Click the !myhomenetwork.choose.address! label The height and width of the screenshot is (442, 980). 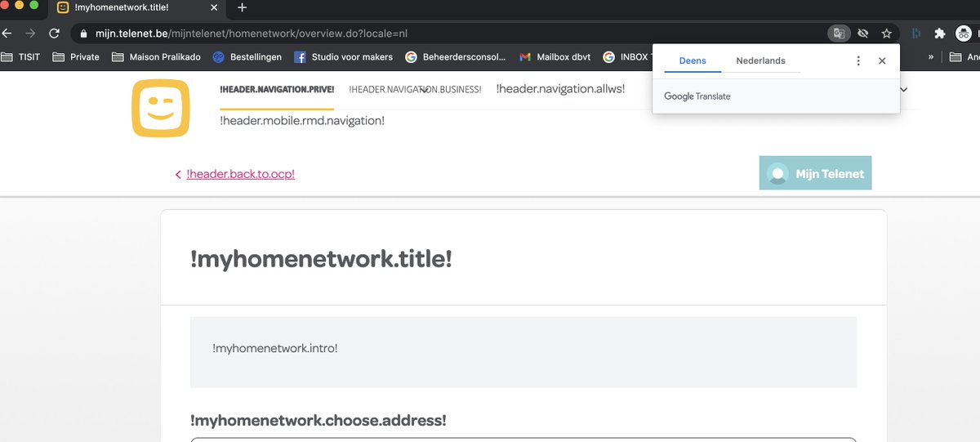[318, 421]
